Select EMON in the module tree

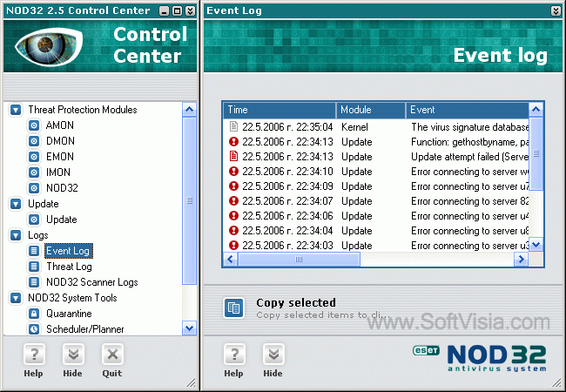pos(60,157)
